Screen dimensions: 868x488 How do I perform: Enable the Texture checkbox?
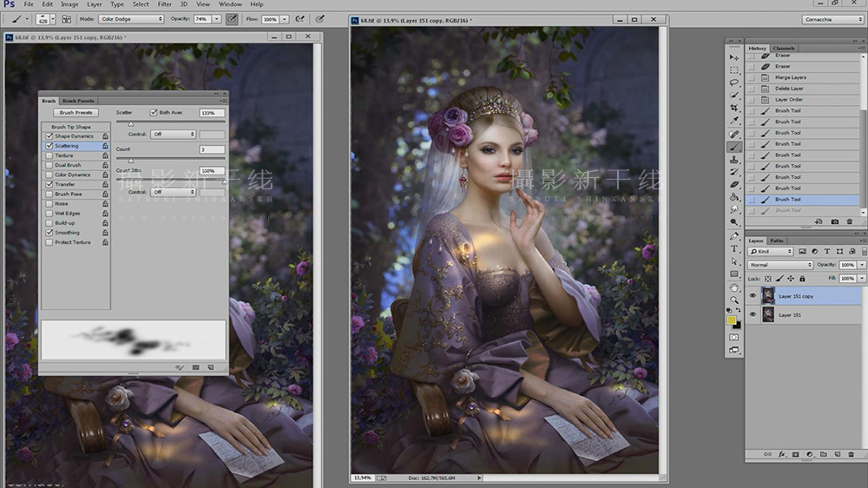coord(49,155)
